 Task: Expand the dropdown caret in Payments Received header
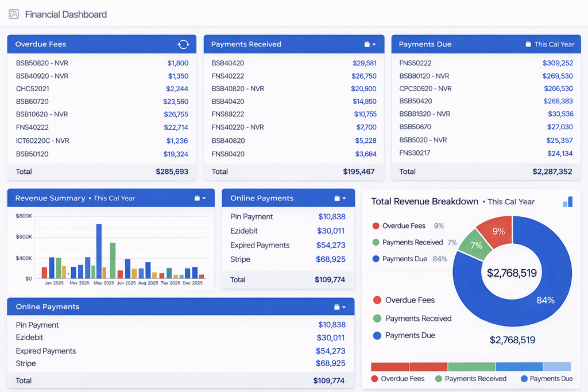(374, 45)
